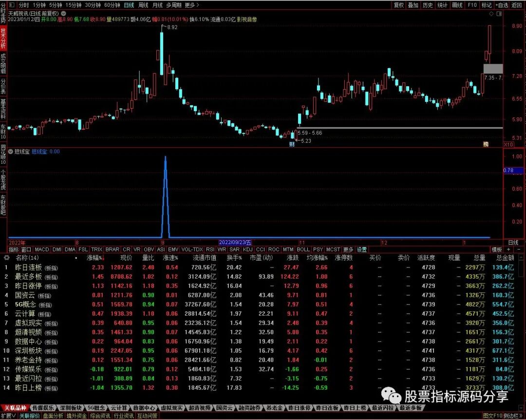The height and width of the screenshot is (420, 526).
Task: Select the 昨日上榜 row
Action: click(262, 387)
